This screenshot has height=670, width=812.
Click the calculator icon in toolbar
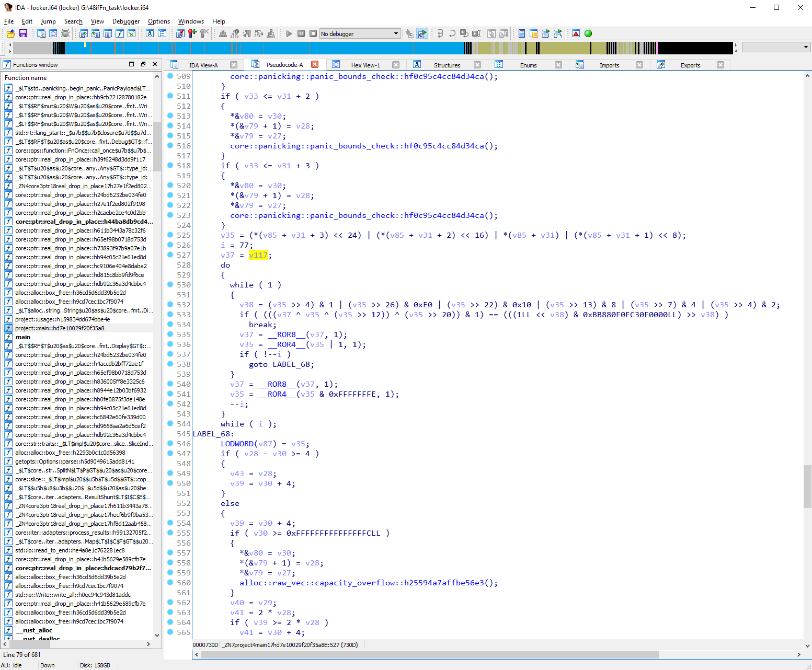click(x=522, y=33)
